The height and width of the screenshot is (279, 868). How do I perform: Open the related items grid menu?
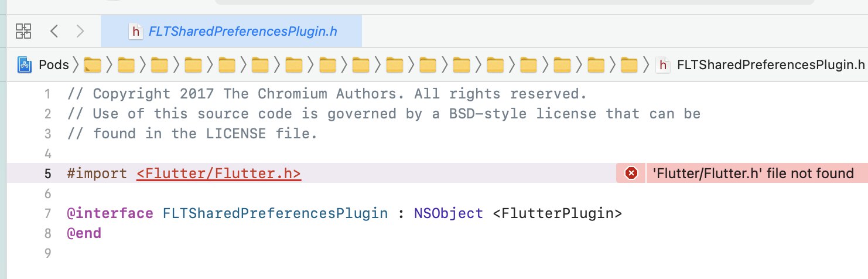pyautogui.click(x=23, y=31)
